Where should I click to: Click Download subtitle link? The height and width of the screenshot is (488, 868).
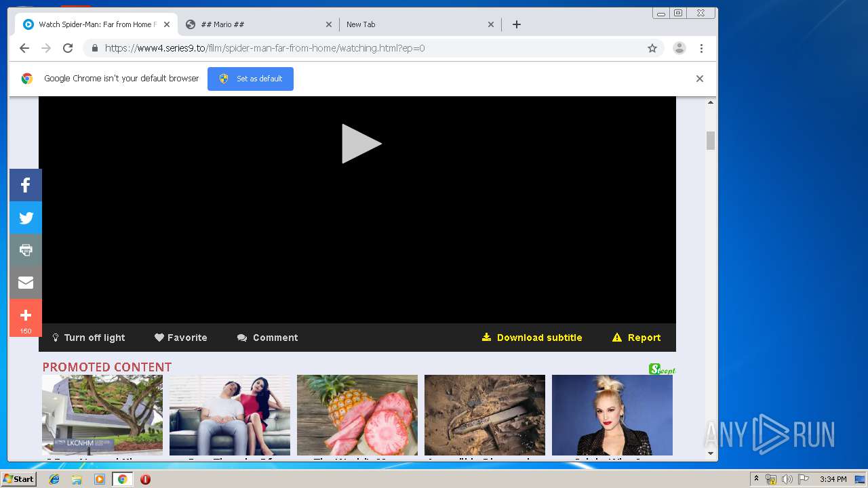pos(532,338)
